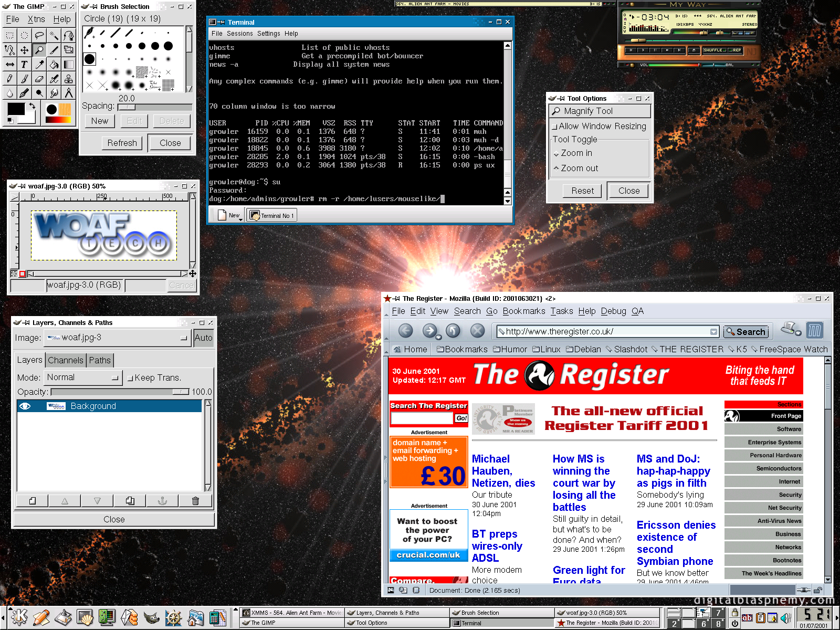Open home folder icon on panel
Image resolution: width=840 pixels, height=630 pixels.
(x=195, y=617)
